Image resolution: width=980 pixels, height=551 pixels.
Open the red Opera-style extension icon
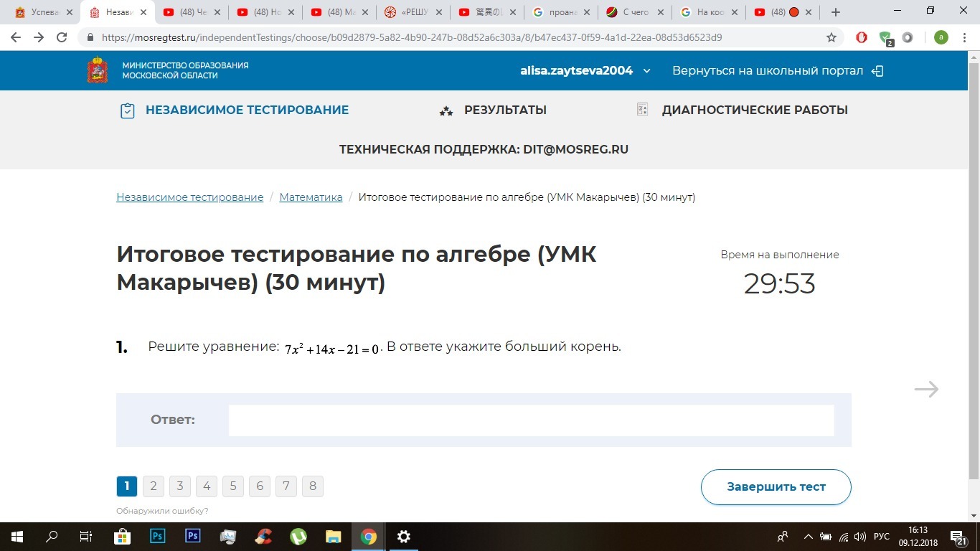click(862, 37)
